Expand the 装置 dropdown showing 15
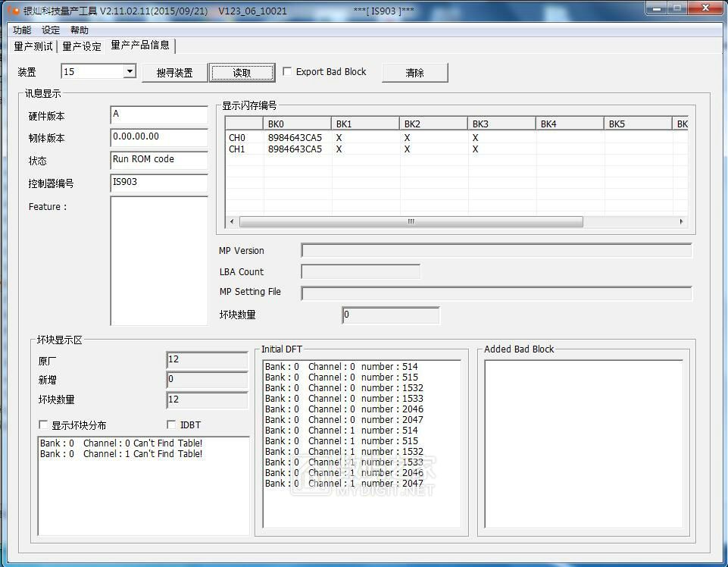This screenshot has height=567, width=728. 130,71
